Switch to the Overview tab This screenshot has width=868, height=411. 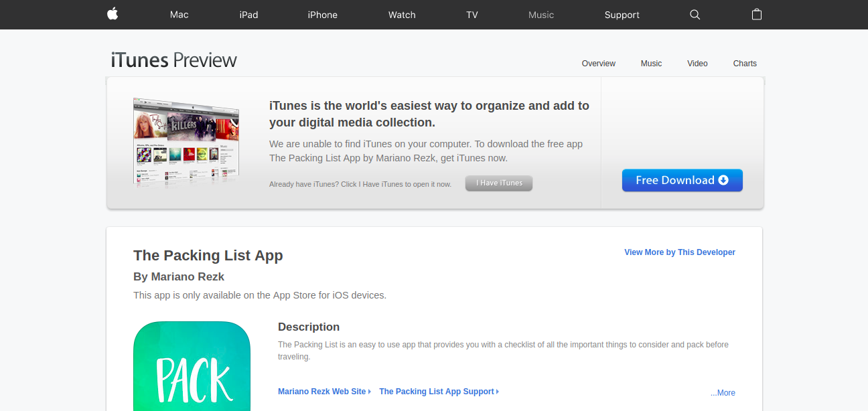point(598,64)
